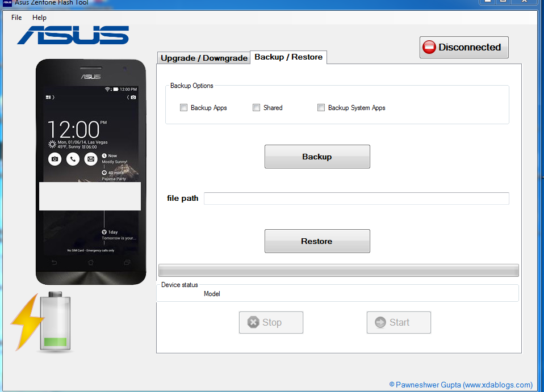The image size is (544, 392).
Task: Click the red Disconnected stop icon
Action: tap(429, 47)
